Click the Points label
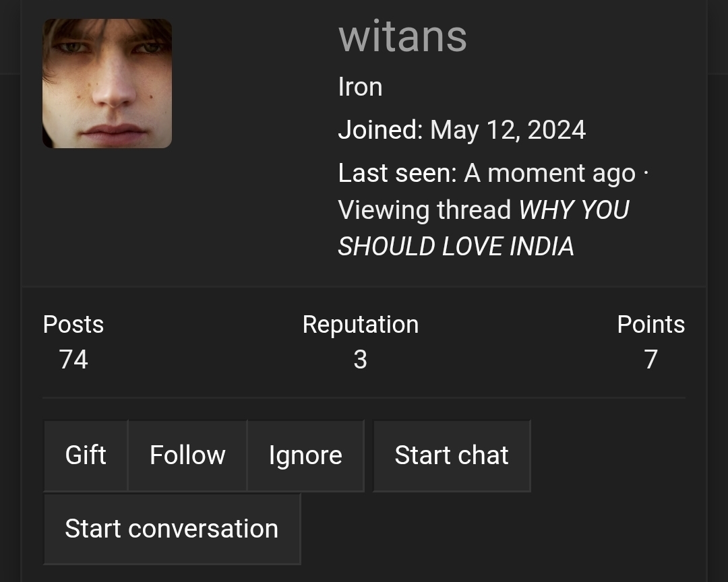The height and width of the screenshot is (582, 728). coord(650,325)
